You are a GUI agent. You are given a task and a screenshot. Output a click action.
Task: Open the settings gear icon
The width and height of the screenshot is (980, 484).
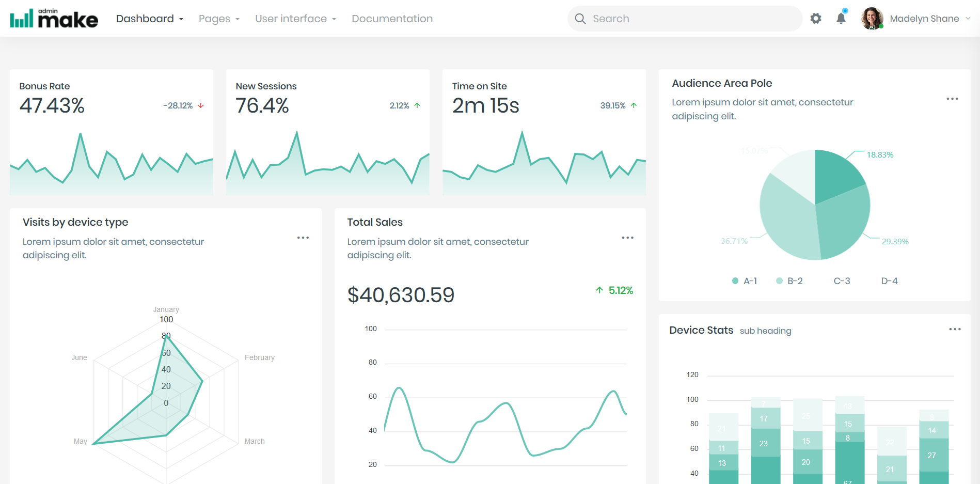[x=816, y=19]
